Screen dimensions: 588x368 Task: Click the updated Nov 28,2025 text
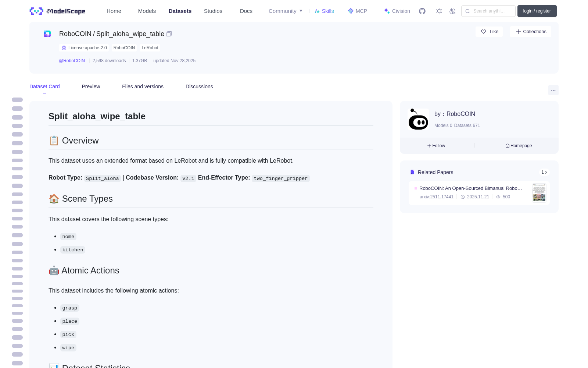pos(174,61)
